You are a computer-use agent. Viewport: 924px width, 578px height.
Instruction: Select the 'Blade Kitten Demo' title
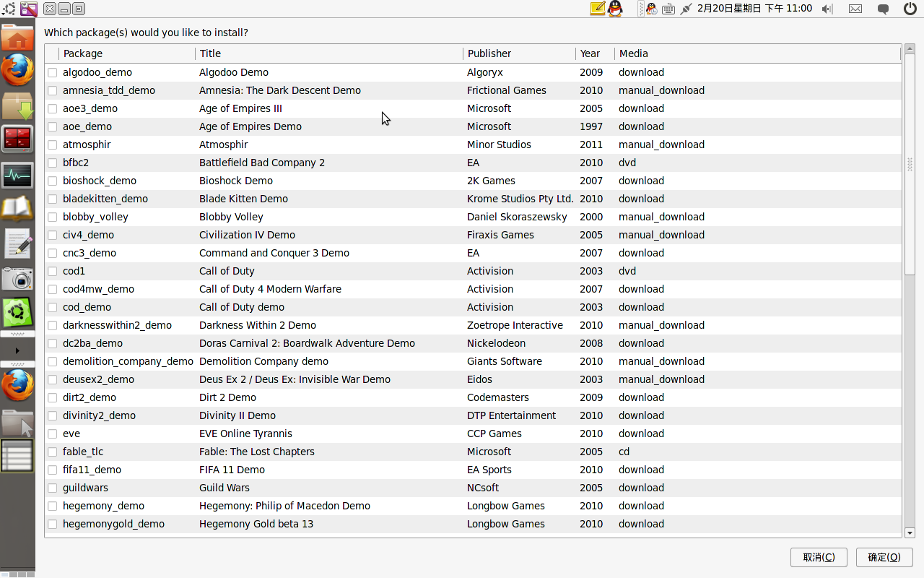(243, 199)
